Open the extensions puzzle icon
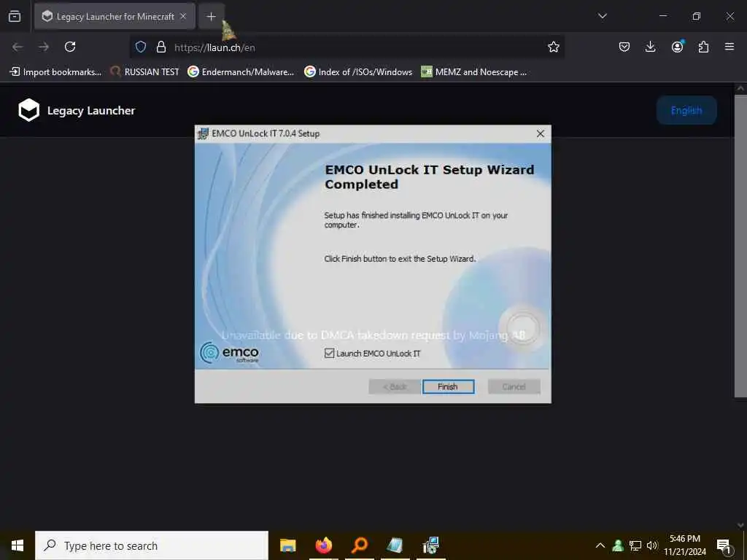 coord(703,47)
